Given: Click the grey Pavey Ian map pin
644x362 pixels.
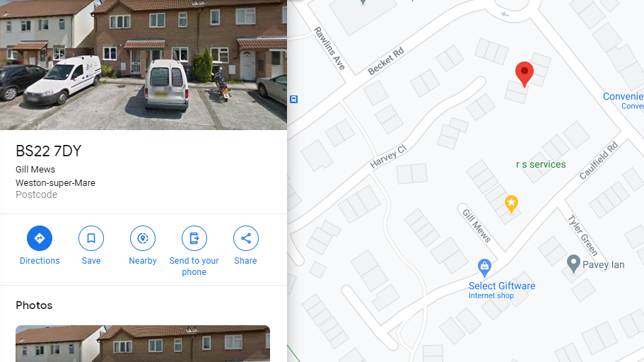Looking at the screenshot, I should (573, 264).
